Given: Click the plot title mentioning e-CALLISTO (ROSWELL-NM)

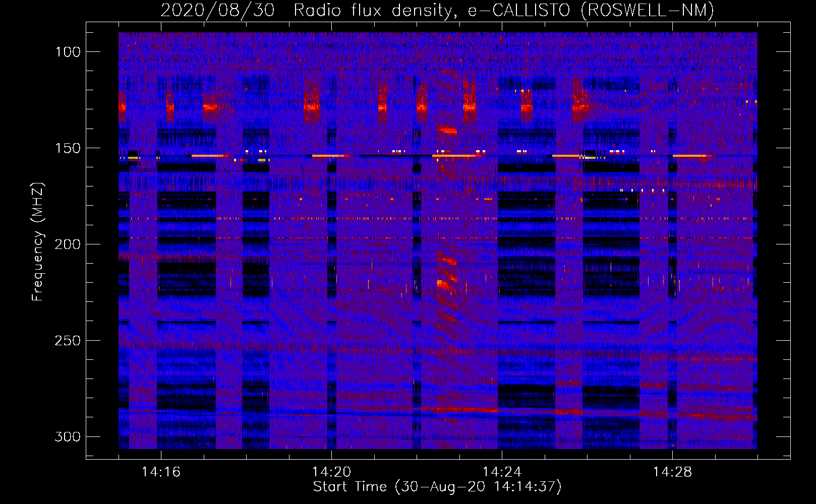Looking at the screenshot, I should (437, 10).
